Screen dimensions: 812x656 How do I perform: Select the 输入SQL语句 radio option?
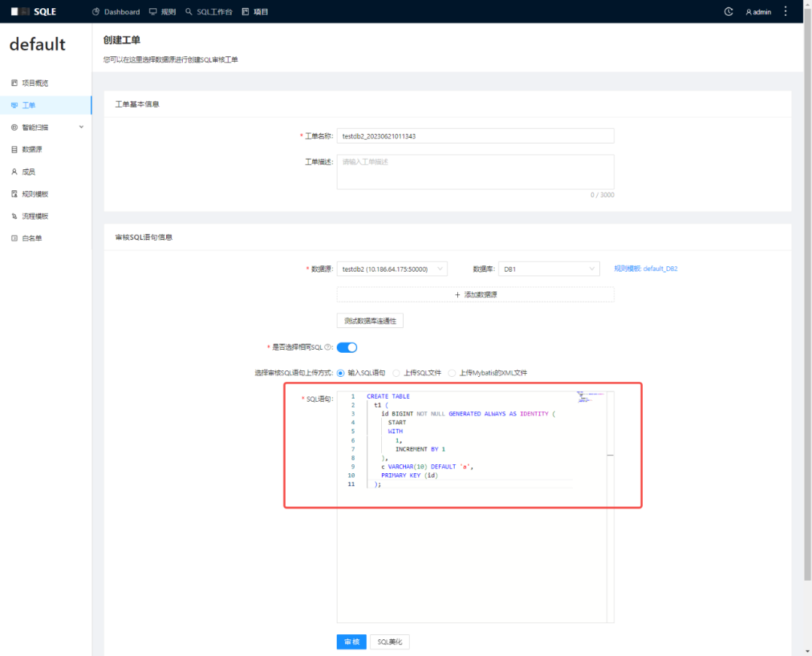(341, 373)
